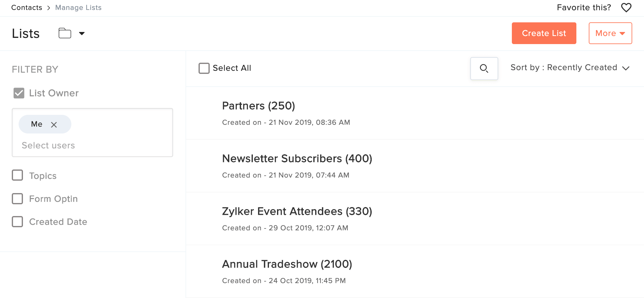Image resolution: width=644 pixels, height=298 pixels.
Task: Open Zylker Event Attendees (330) list
Action: 297,211
